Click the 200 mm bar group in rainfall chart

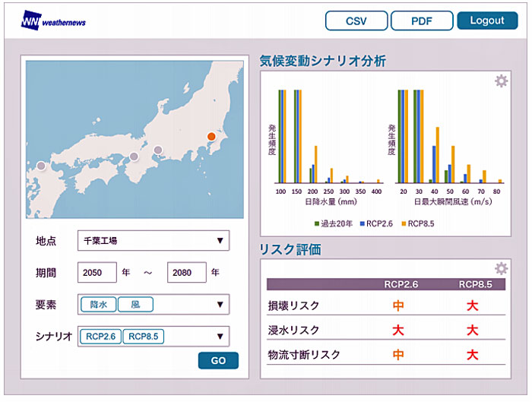pyautogui.click(x=313, y=165)
